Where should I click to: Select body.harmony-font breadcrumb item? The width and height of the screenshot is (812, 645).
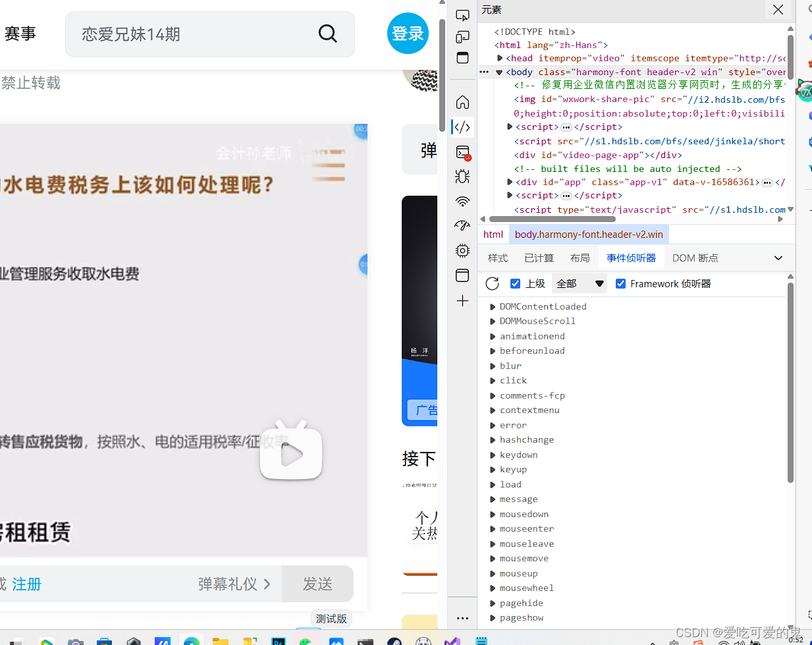589,234
